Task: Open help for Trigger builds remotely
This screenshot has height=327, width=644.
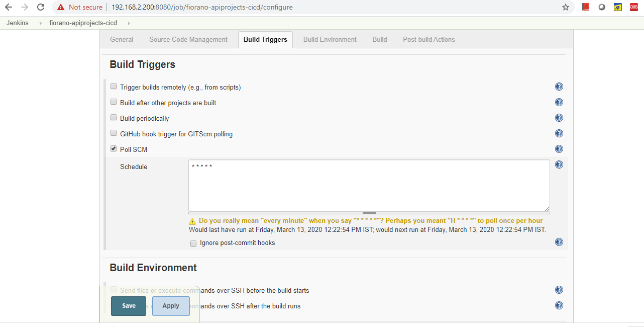Action: pyautogui.click(x=559, y=87)
